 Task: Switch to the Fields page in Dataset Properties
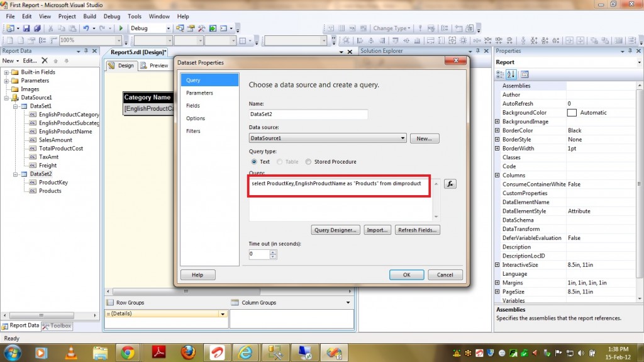193,106
